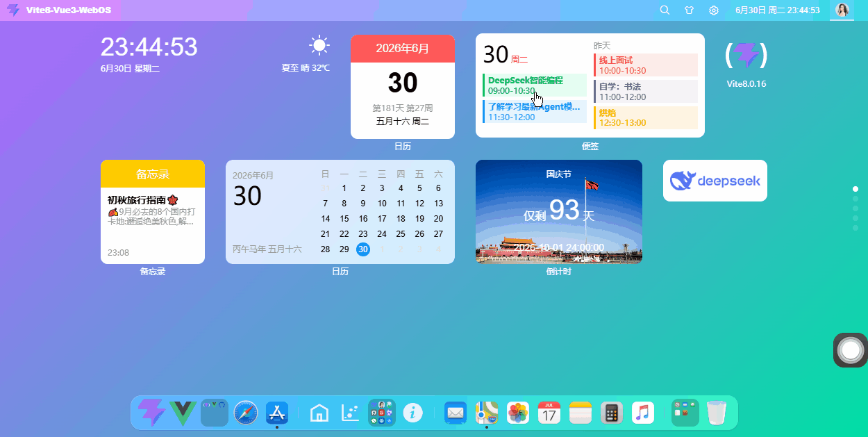Screen dimensions: 868x437
Task: Select highlighted day 30 in month calendar
Action: 363,249
